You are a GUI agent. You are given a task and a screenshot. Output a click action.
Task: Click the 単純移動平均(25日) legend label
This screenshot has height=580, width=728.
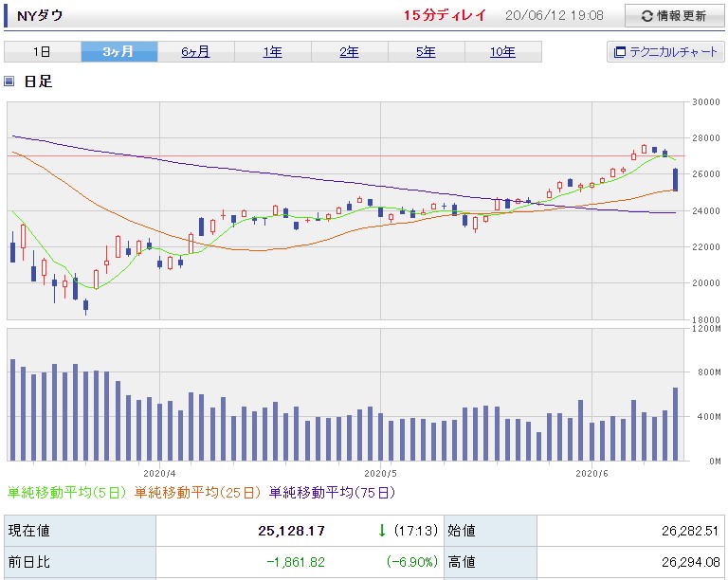197,492
